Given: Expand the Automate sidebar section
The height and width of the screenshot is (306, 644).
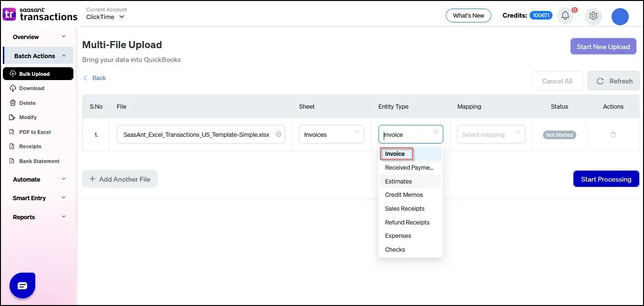Looking at the screenshot, I should [38, 179].
